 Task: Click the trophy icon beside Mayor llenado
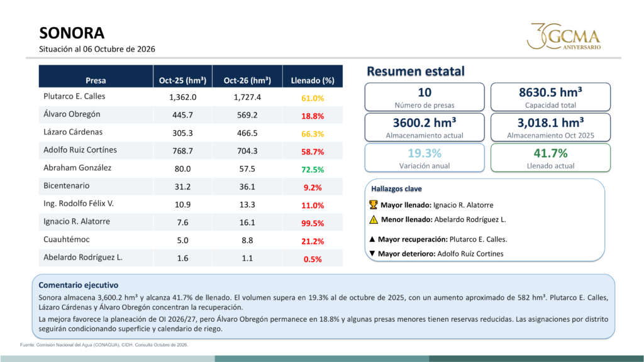(374, 204)
